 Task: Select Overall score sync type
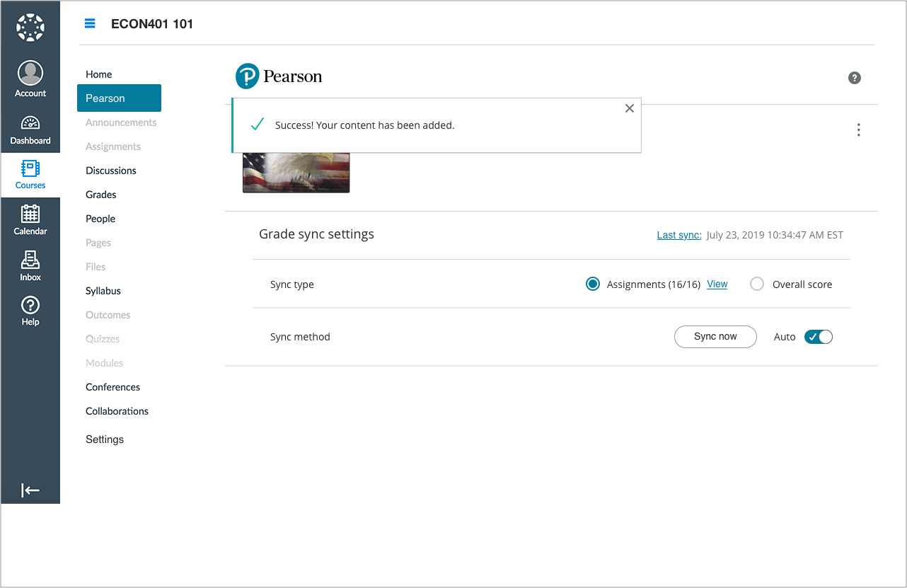pos(757,284)
